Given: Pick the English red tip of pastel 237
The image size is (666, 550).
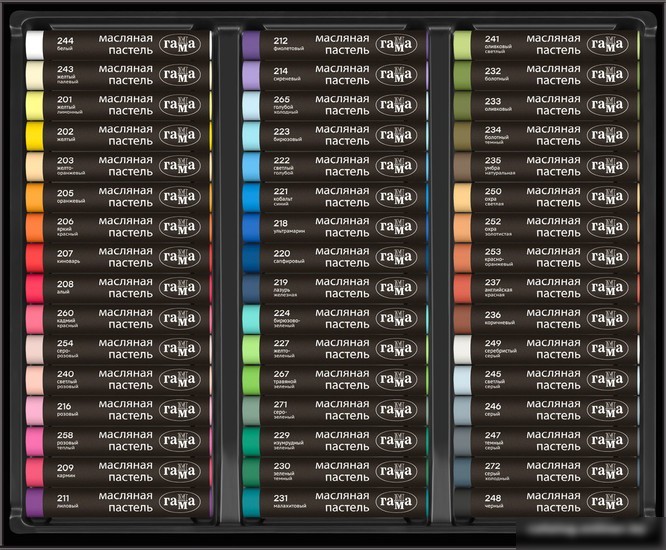Looking at the screenshot, I should tap(463, 288).
